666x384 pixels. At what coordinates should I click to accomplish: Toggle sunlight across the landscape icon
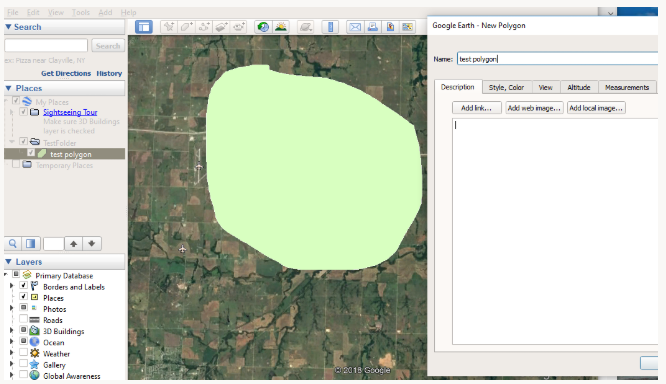(x=281, y=27)
